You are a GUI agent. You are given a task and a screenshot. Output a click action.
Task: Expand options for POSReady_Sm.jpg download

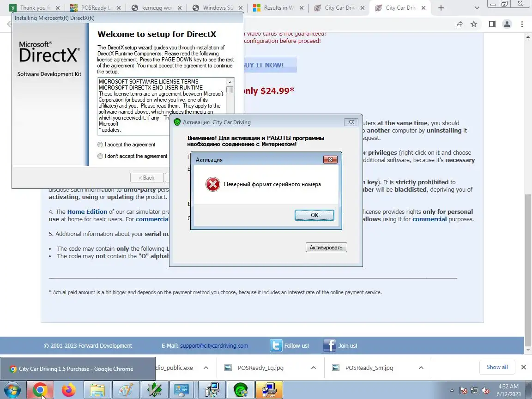(x=421, y=368)
